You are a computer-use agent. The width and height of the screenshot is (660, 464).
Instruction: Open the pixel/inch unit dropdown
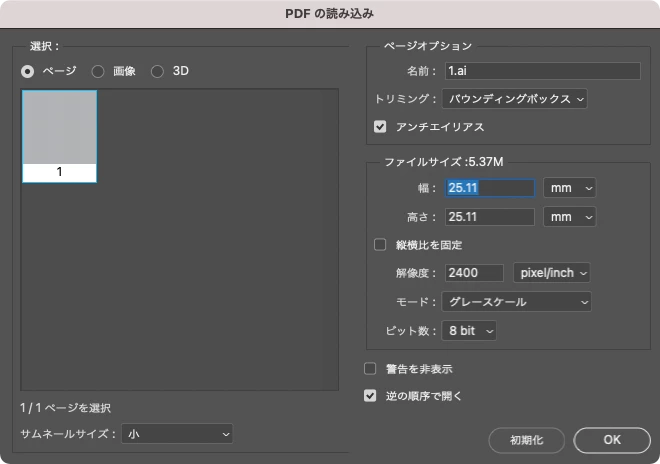pyautogui.click(x=551, y=273)
